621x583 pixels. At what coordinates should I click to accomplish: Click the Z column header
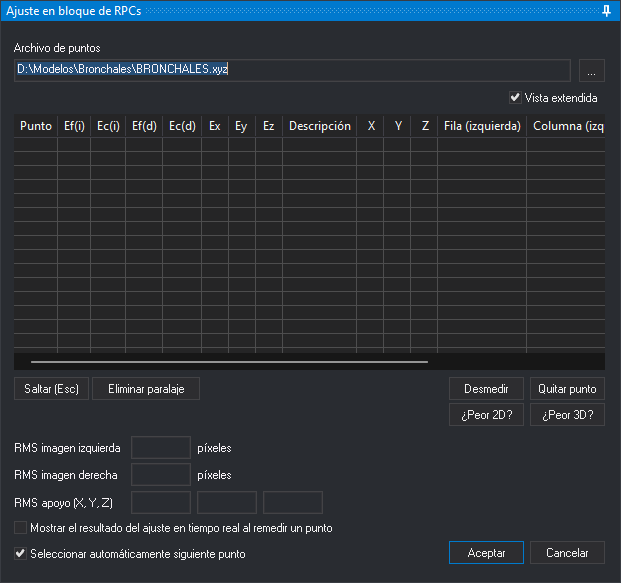coord(424,126)
